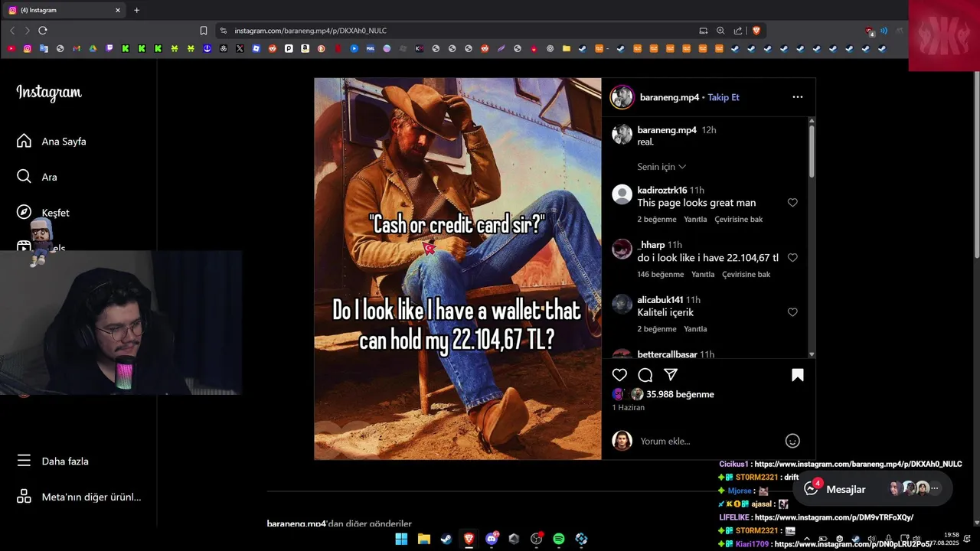Reply to alicabuk141's comment

click(695, 329)
